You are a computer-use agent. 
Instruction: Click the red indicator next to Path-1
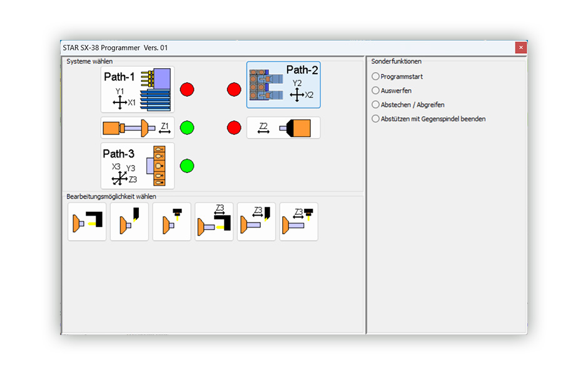click(187, 89)
